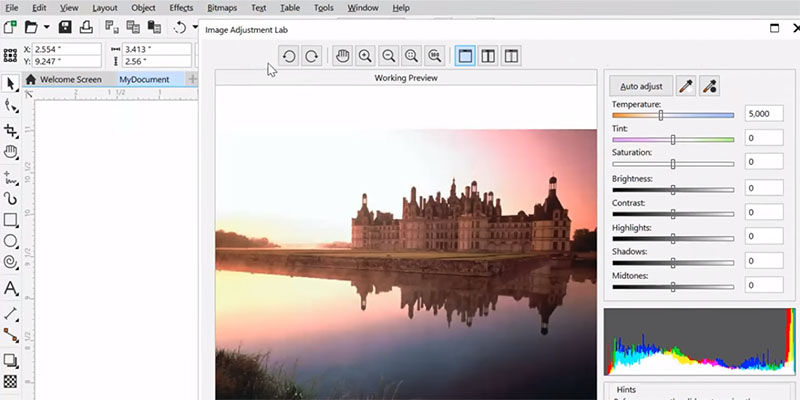Click rotate clockwise icon in Adjustment Lab
Image resolution: width=800 pixels, height=400 pixels.
coord(311,57)
